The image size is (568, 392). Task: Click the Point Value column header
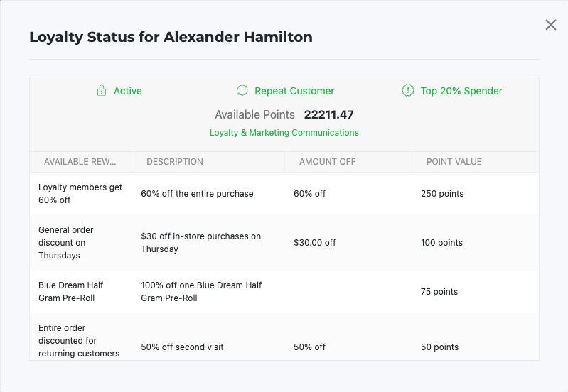coord(476,162)
